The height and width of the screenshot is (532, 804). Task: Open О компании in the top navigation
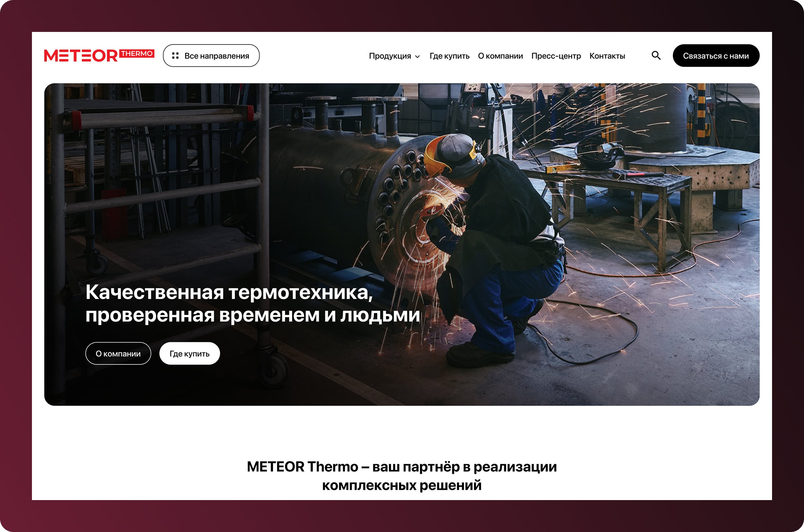[x=500, y=56]
